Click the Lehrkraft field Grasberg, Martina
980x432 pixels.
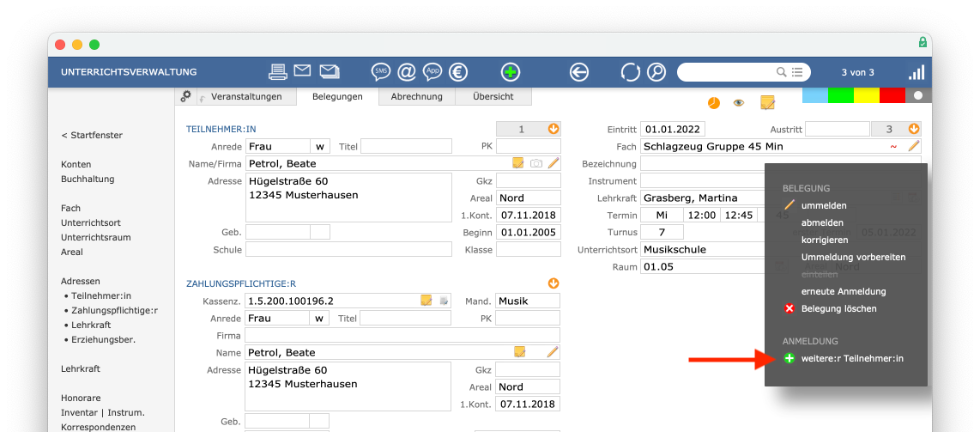(703, 198)
